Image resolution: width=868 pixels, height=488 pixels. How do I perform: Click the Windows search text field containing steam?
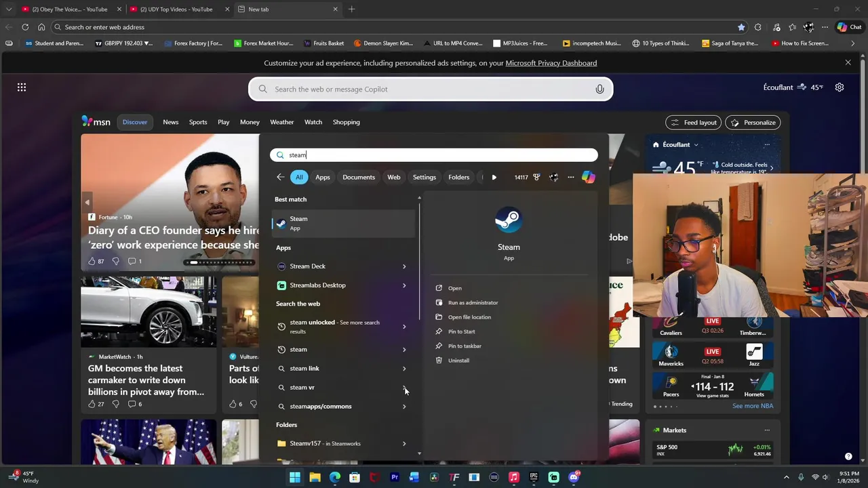click(434, 155)
